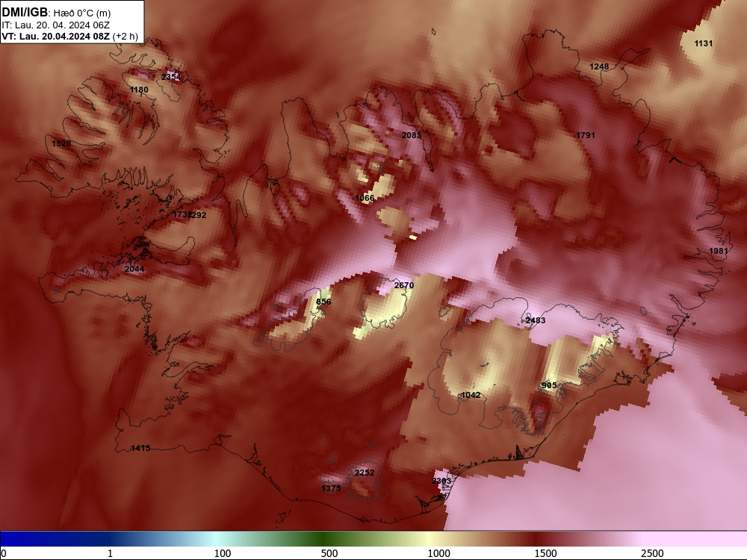Click the 2044 height value
747x560 pixels.
click(134, 269)
